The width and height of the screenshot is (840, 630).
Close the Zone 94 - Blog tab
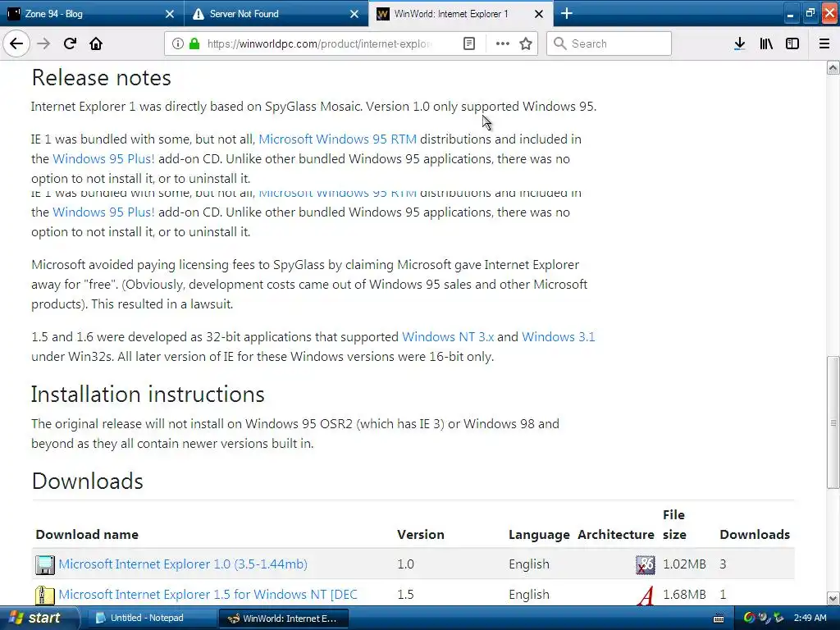coord(169,14)
